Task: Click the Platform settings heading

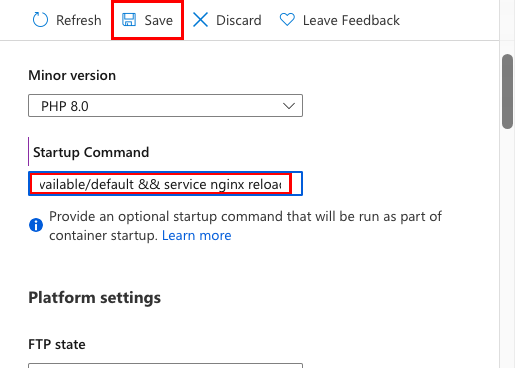Action: pyautogui.click(x=94, y=297)
